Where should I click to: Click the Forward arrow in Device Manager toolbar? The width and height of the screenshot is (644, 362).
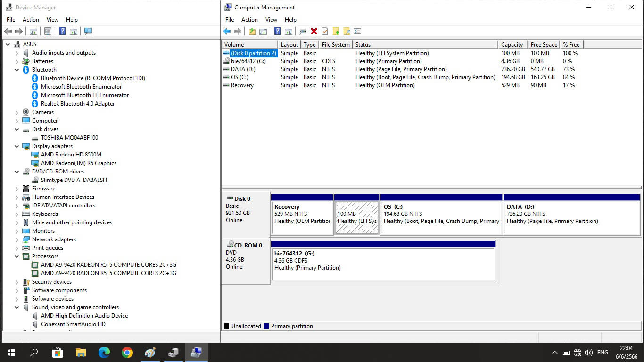coord(19,32)
